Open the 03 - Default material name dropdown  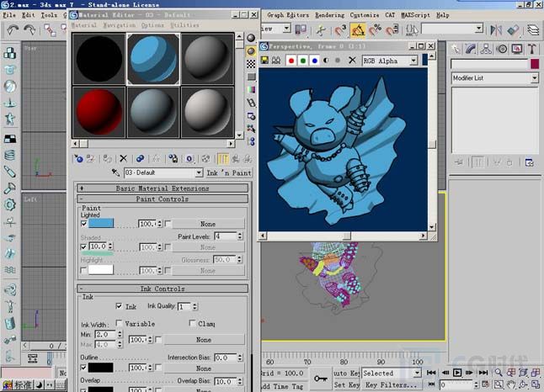pyautogui.click(x=199, y=172)
